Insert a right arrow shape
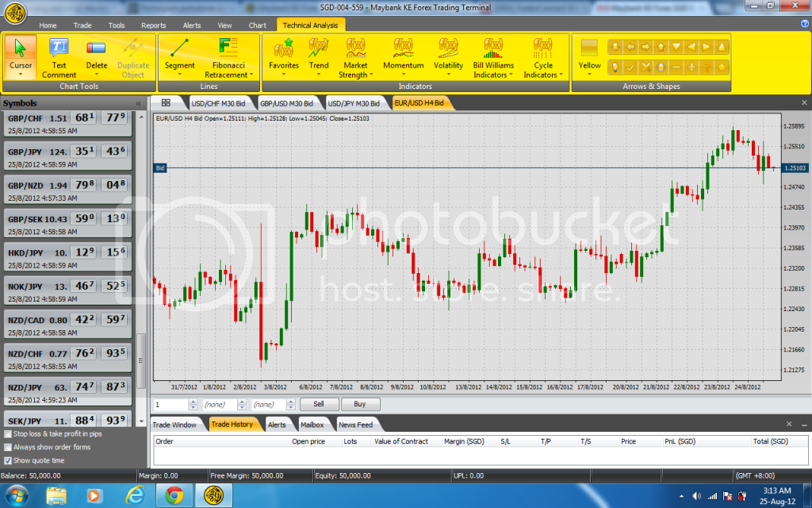The width and height of the screenshot is (812, 508). [x=645, y=47]
